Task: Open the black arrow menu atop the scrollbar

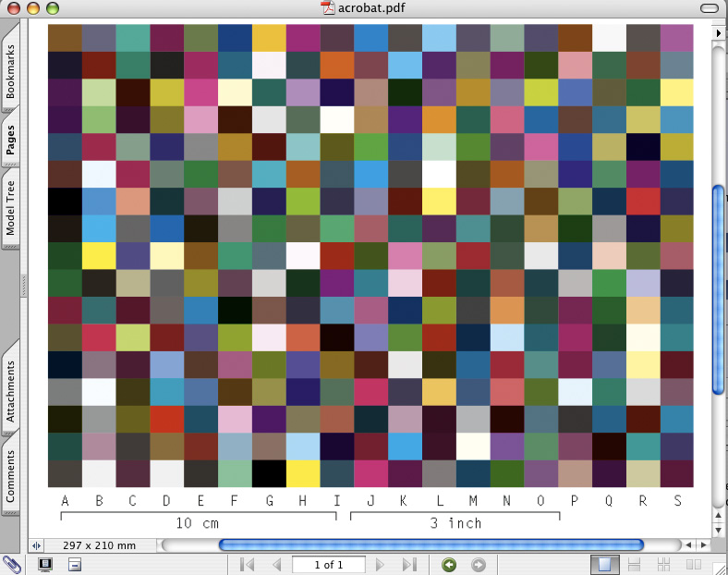Action: pyautogui.click(x=718, y=33)
